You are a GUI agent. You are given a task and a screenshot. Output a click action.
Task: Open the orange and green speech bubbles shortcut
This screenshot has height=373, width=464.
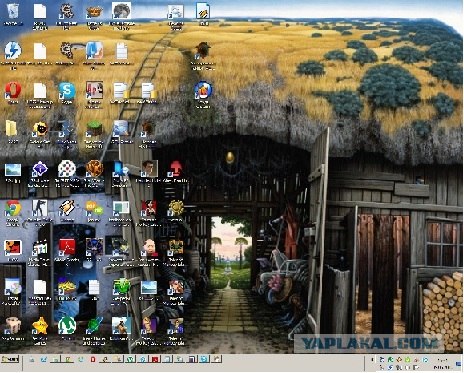click(x=94, y=208)
